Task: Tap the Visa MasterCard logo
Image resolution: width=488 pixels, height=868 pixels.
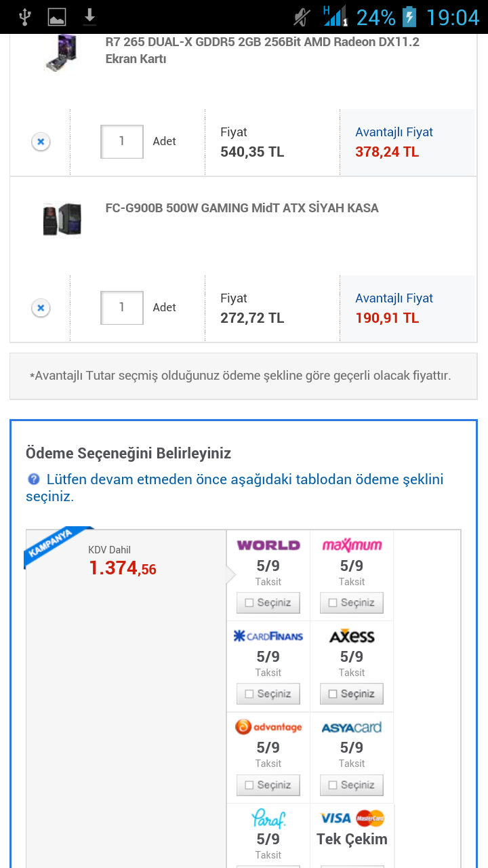Action: point(352,818)
